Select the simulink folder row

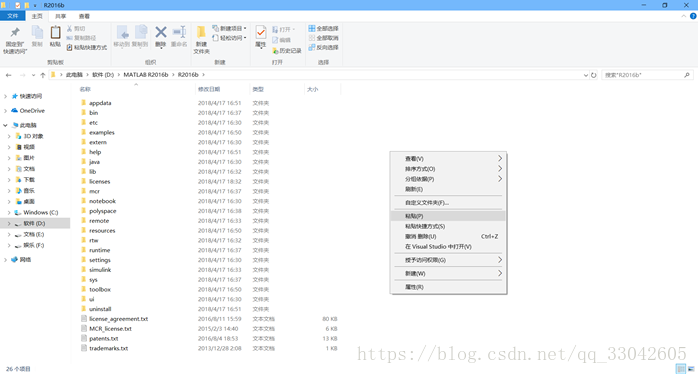[x=209, y=270]
